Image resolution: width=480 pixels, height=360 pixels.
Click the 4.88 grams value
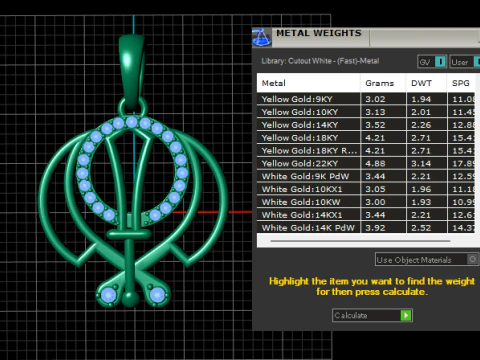click(375, 163)
